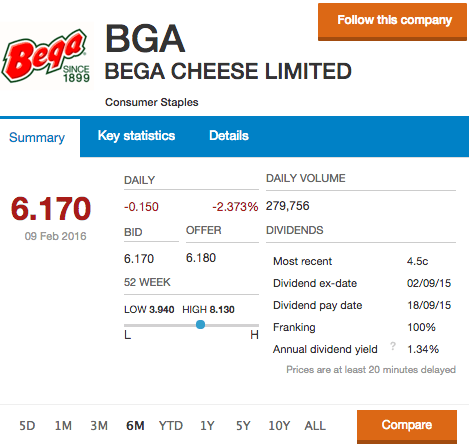Click the Bega company logo
Screen dimensions: 469x448
46,56
